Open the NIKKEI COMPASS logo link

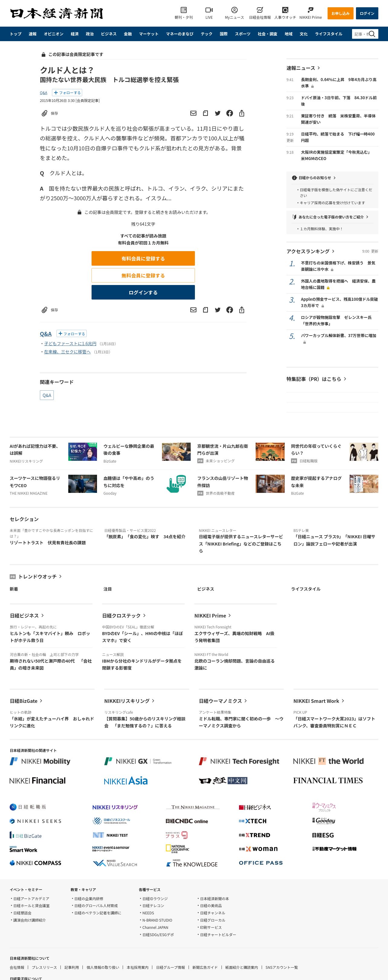[35, 863]
